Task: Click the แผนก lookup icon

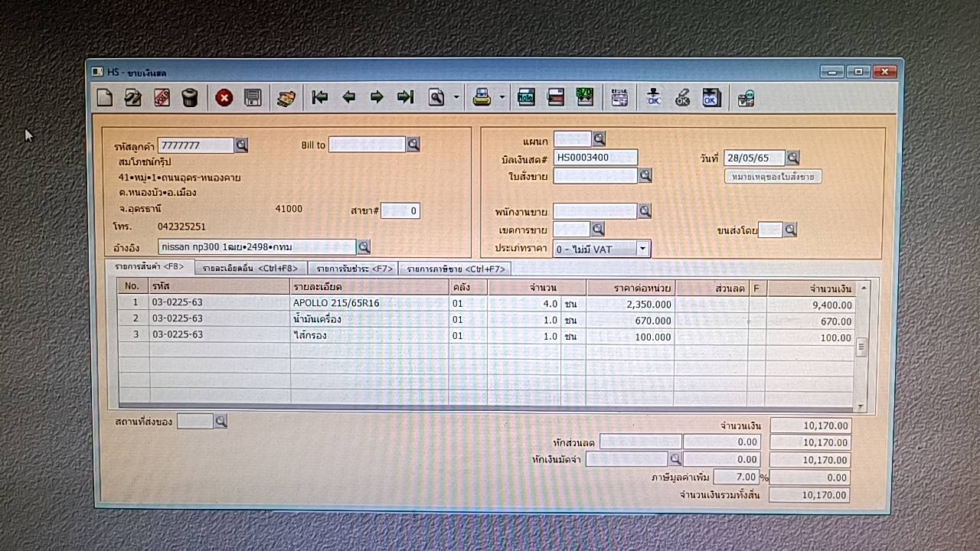Action: (x=599, y=139)
